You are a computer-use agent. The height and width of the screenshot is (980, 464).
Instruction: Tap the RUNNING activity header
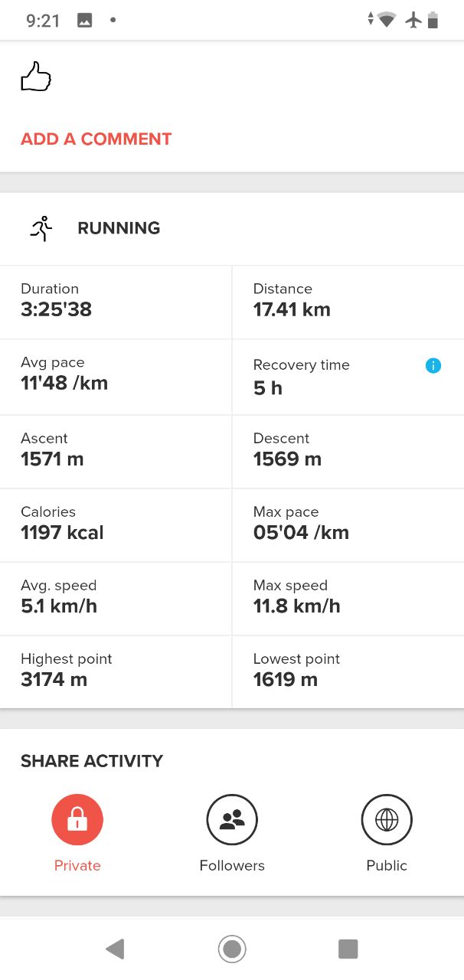(119, 228)
